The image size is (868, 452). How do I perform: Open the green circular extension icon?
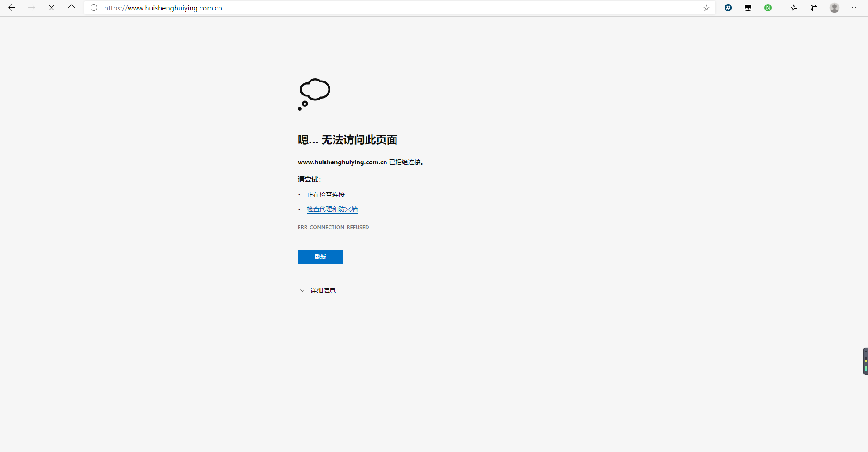[768, 8]
